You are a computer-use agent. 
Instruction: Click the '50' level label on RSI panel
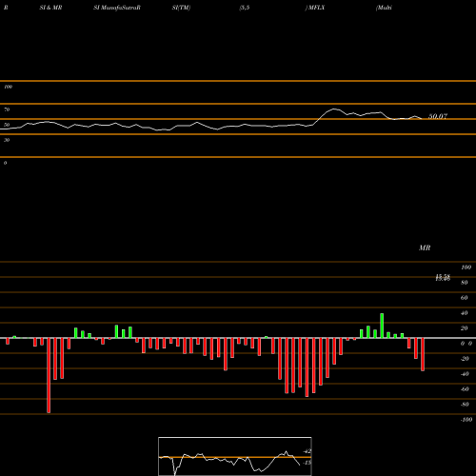click(7, 125)
